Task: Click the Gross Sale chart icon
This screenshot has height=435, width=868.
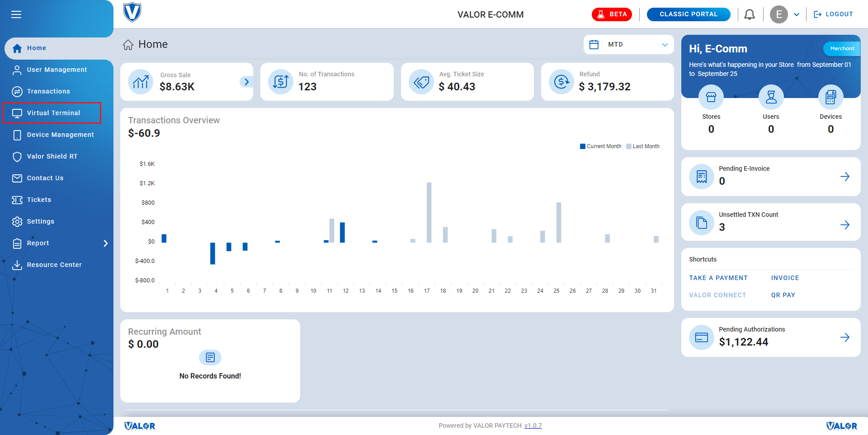Action: point(141,82)
